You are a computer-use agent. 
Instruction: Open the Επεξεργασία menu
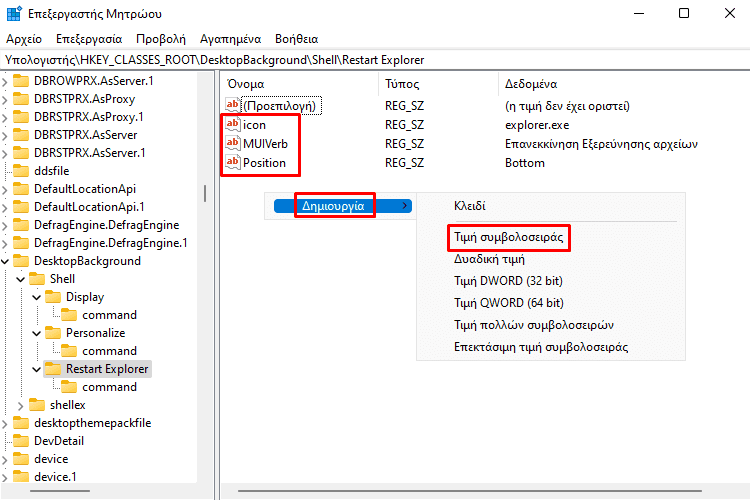(89, 39)
